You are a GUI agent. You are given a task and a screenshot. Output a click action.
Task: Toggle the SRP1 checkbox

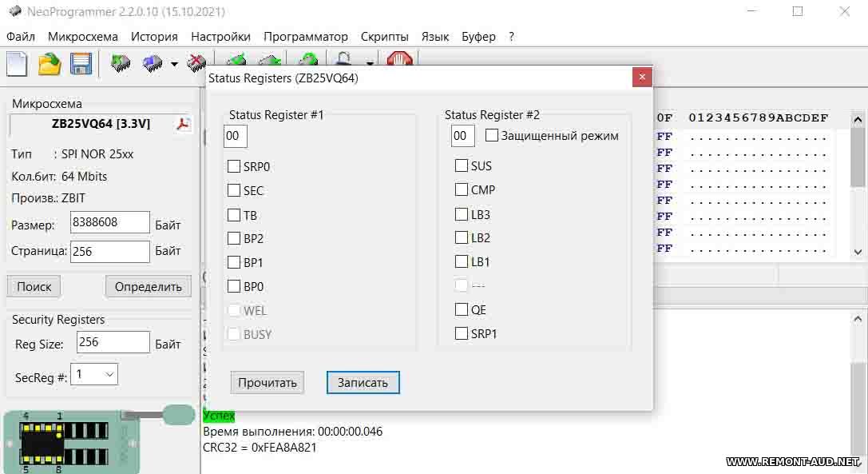tap(461, 333)
